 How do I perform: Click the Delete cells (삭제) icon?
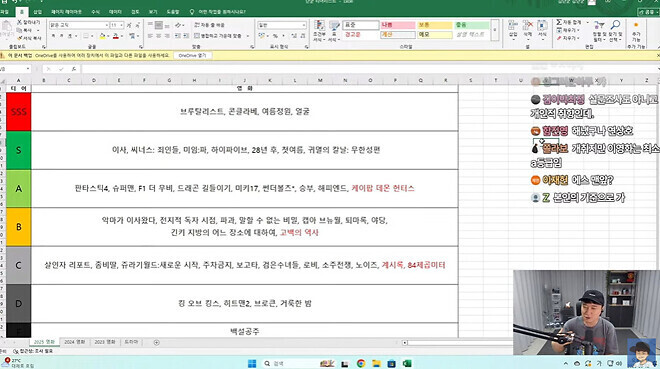click(527, 25)
